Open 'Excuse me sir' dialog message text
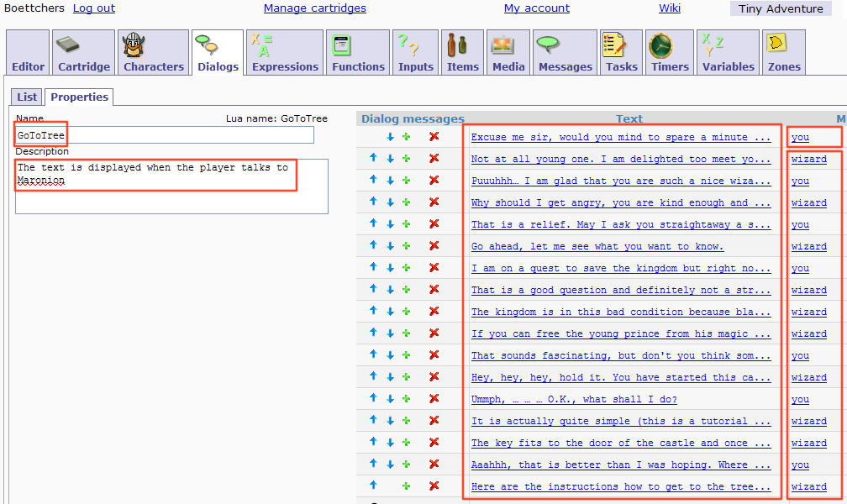 click(x=620, y=137)
